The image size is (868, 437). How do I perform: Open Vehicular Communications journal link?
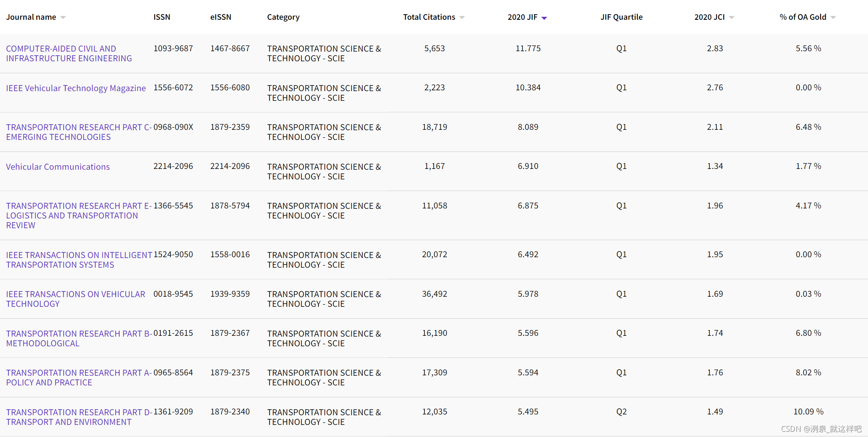tap(58, 167)
